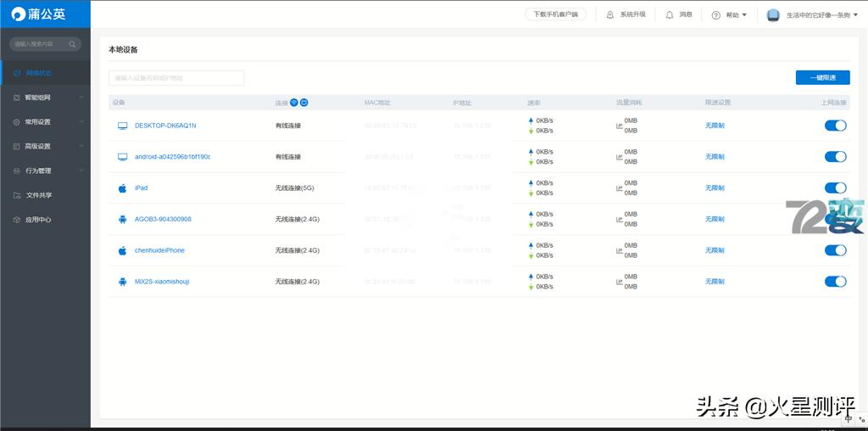Click the 行为管理 menu label
The image size is (868, 431).
(38, 171)
